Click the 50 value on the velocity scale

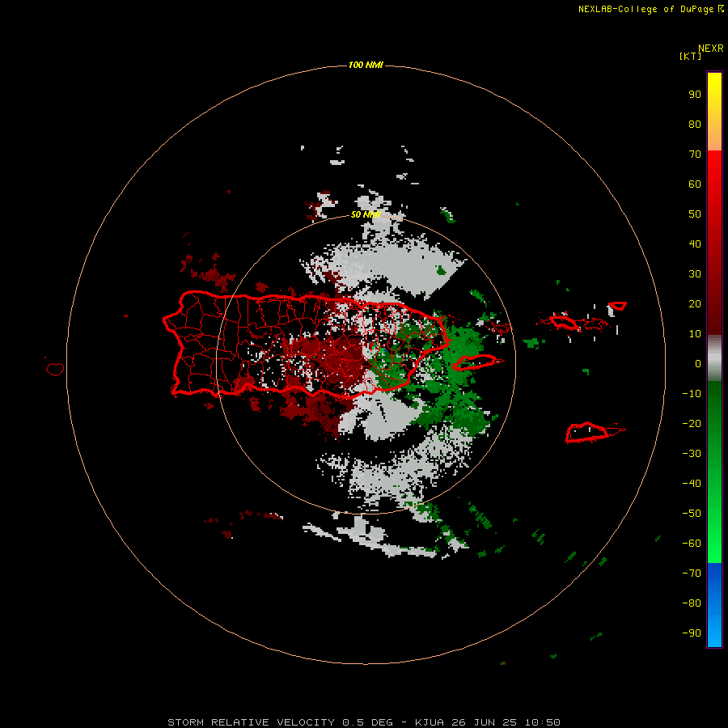695,214
